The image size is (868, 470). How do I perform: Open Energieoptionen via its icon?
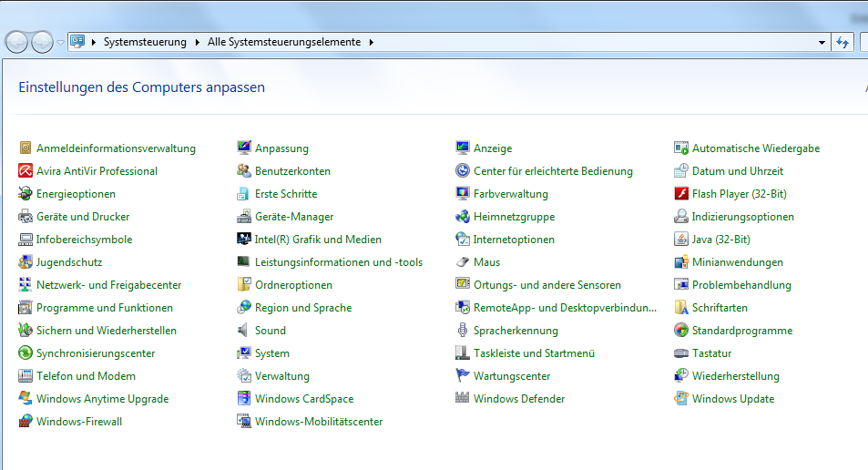[x=26, y=193]
